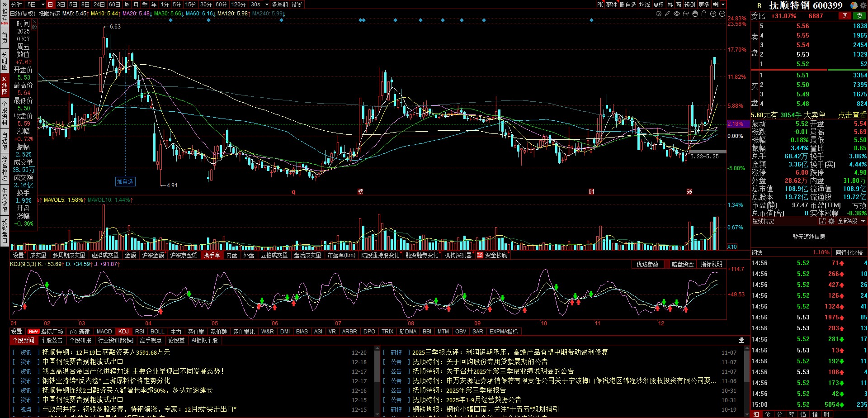This screenshot has height=418, width=868.
Task: Click the 新建 indicator icon
Action: point(80,332)
